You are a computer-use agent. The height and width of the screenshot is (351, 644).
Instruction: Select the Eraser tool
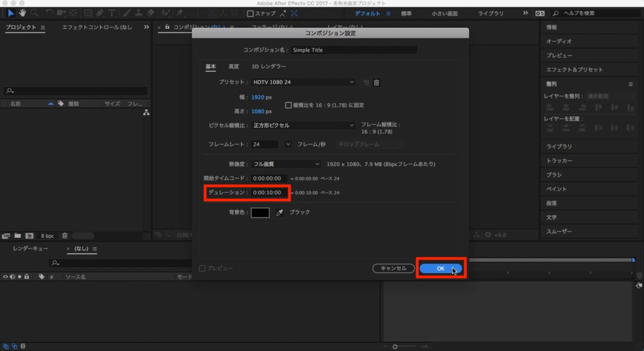[x=151, y=13]
